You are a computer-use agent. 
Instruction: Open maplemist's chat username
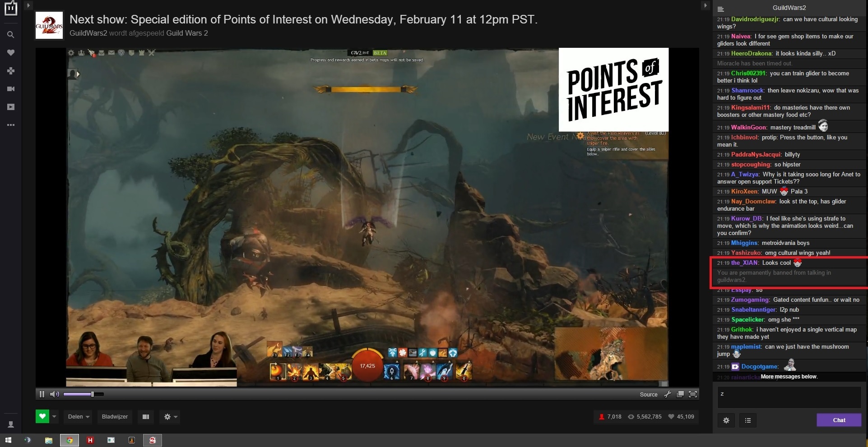(x=746, y=347)
